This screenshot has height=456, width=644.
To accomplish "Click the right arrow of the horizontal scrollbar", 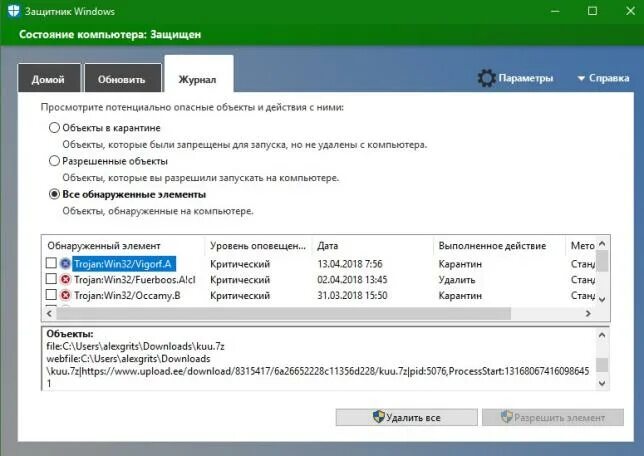I will 588,313.
